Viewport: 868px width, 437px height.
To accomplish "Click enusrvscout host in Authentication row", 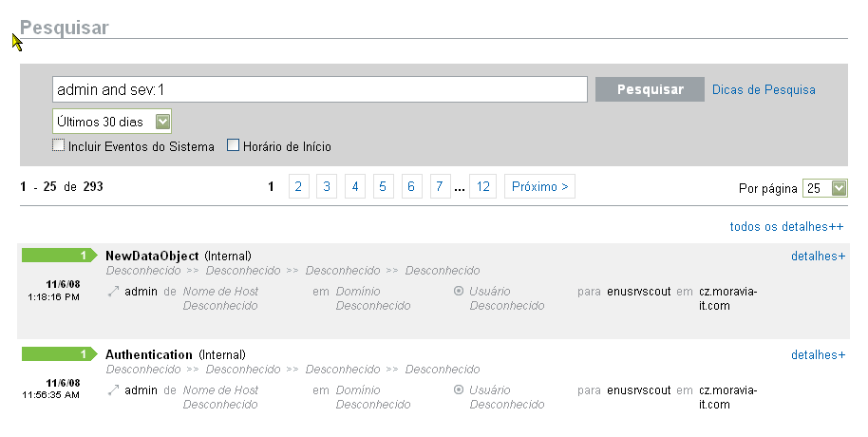I will (639, 389).
